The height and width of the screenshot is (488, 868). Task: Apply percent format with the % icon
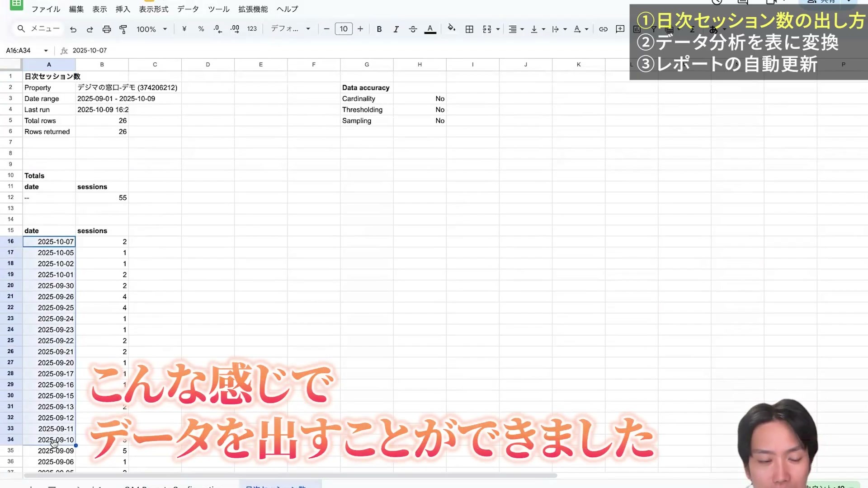point(201,29)
